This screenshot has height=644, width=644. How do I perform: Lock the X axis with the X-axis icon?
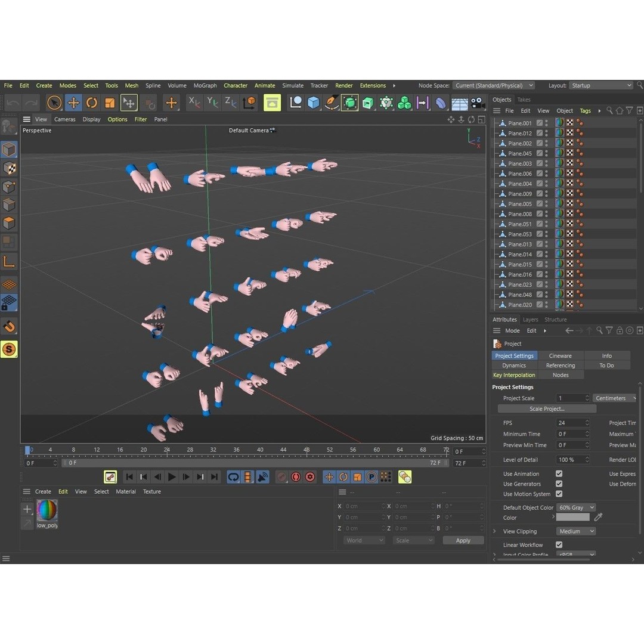193,103
